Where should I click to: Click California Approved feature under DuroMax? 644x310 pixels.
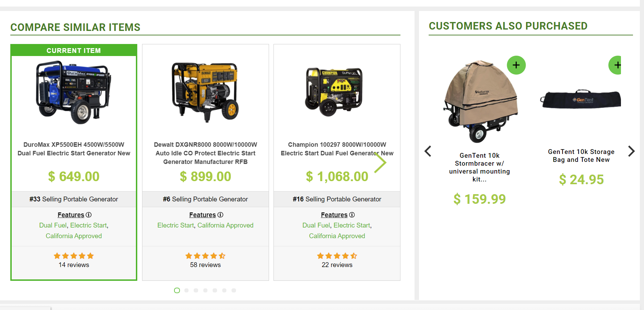click(x=74, y=236)
